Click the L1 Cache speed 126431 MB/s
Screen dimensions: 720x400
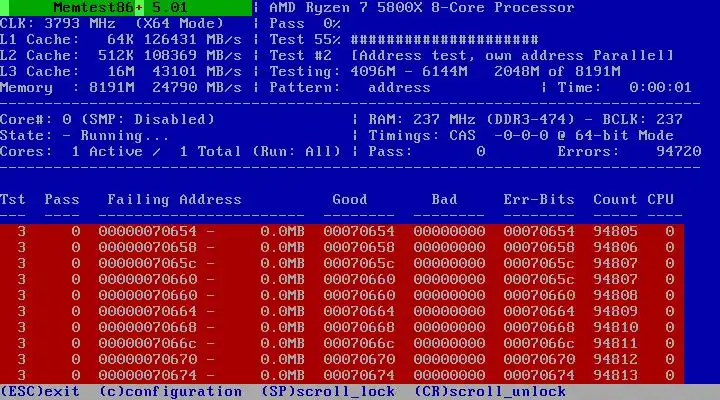click(x=193, y=39)
